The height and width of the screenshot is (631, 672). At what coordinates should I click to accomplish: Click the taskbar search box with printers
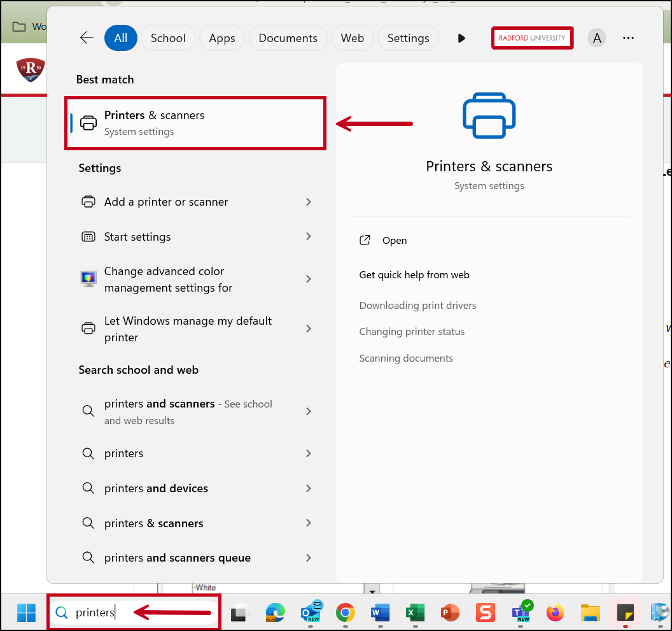pyautogui.click(x=134, y=613)
